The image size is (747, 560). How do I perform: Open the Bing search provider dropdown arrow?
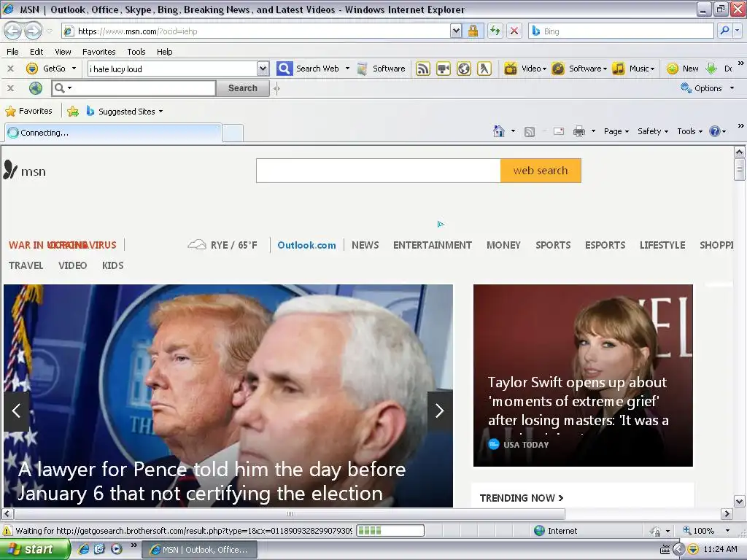click(737, 31)
